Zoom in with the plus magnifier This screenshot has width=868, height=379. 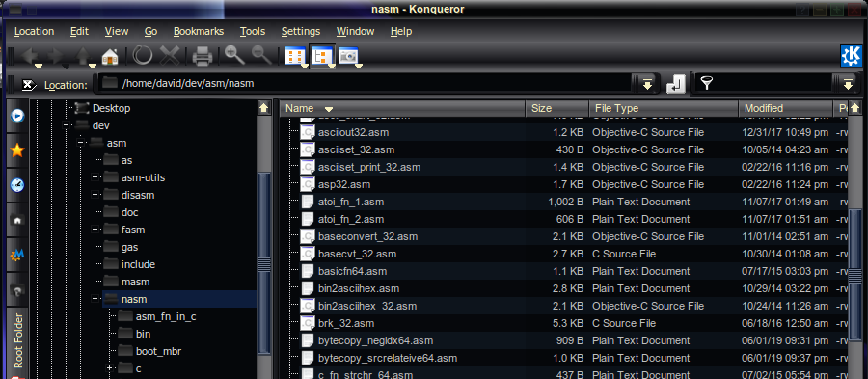234,55
